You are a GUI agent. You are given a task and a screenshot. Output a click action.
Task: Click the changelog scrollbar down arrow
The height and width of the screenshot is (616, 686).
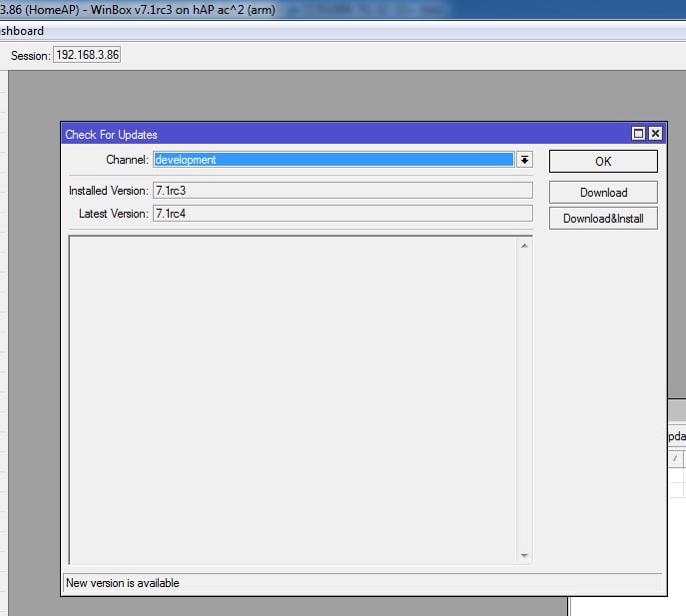(x=524, y=556)
